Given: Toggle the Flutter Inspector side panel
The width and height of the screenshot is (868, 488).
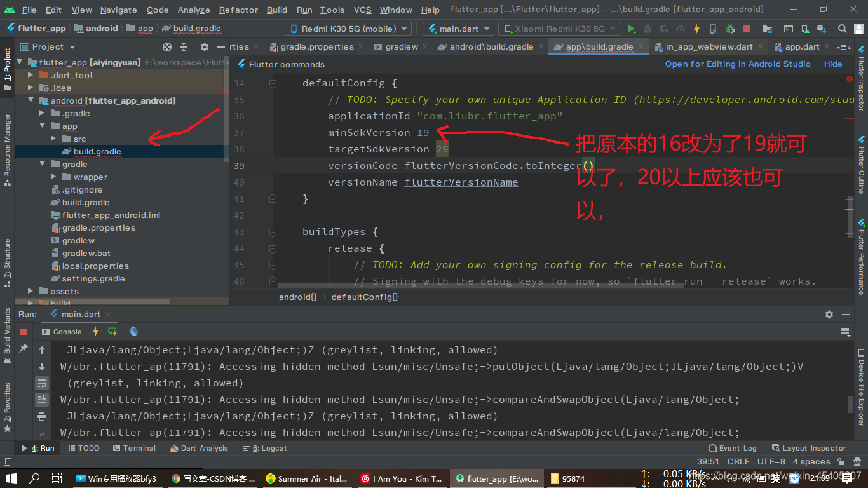Looking at the screenshot, I should click(x=862, y=89).
